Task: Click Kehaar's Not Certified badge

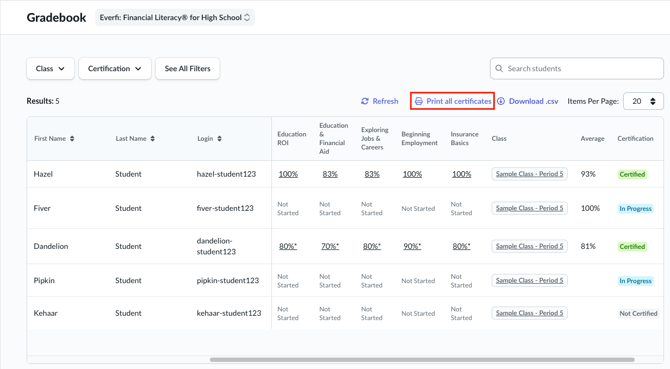Action: (x=638, y=313)
